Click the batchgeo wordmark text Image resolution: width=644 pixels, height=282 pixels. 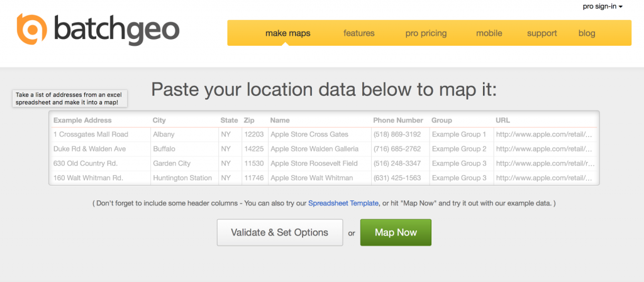pos(116,30)
